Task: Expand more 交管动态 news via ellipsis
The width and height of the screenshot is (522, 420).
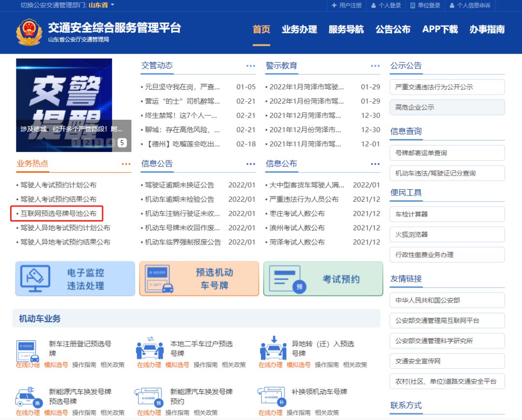Action: point(250,66)
